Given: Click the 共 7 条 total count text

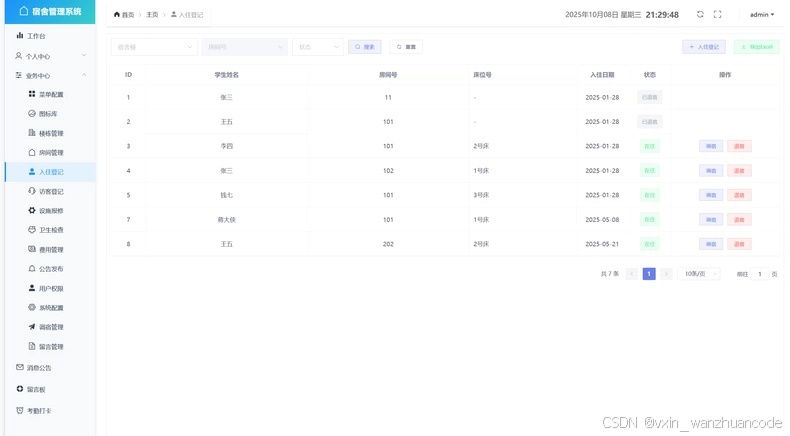Looking at the screenshot, I should coord(610,274).
